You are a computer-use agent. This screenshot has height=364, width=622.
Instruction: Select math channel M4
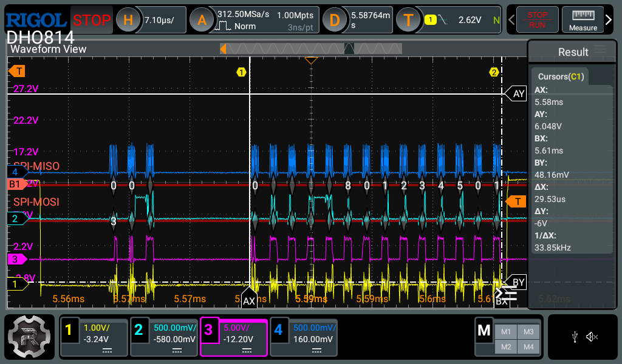click(528, 347)
